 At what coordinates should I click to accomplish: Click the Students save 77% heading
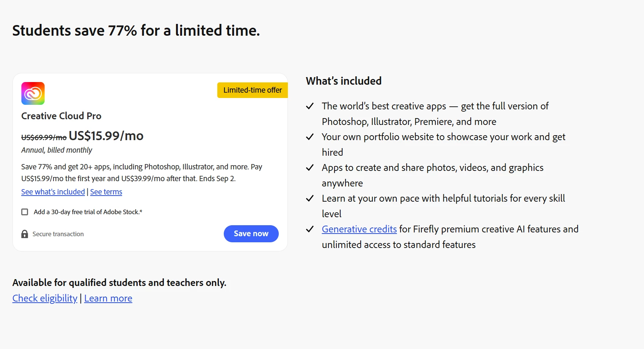click(136, 30)
